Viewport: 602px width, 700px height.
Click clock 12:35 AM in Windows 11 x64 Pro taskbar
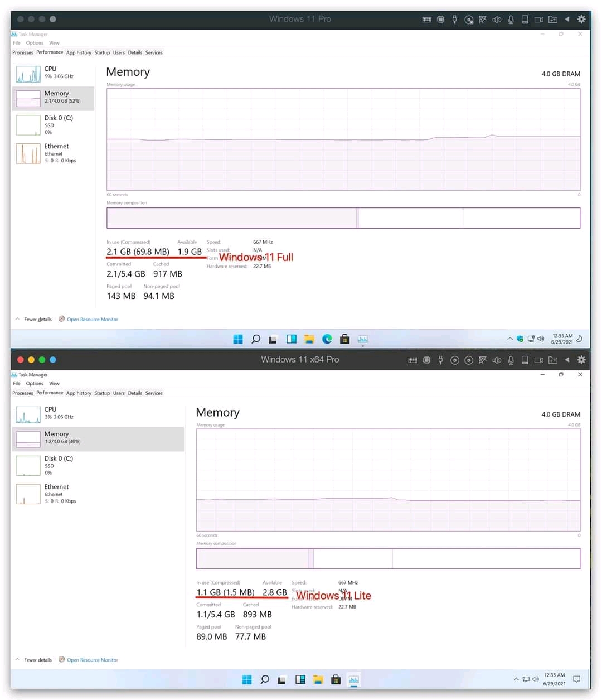(554, 679)
